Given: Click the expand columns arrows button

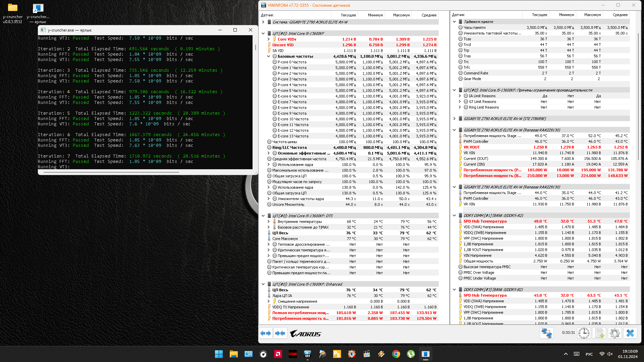Looking at the screenshot, I should (266, 334).
